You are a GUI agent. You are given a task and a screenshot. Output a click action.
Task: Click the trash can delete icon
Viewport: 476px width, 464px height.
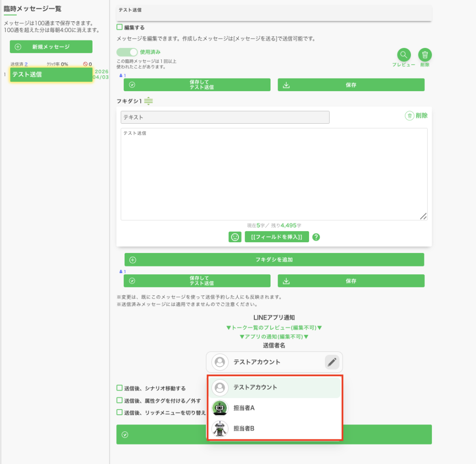[424, 55]
